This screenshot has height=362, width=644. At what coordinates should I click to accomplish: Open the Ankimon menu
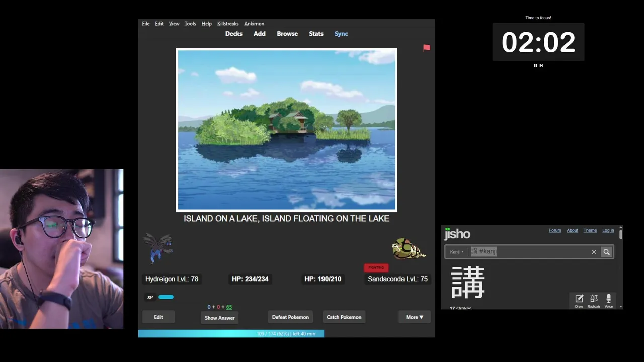pyautogui.click(x=254, y=24)
